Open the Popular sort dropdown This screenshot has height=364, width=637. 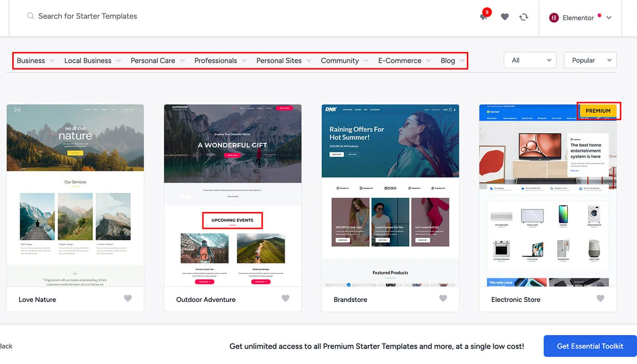coord(590,60)
